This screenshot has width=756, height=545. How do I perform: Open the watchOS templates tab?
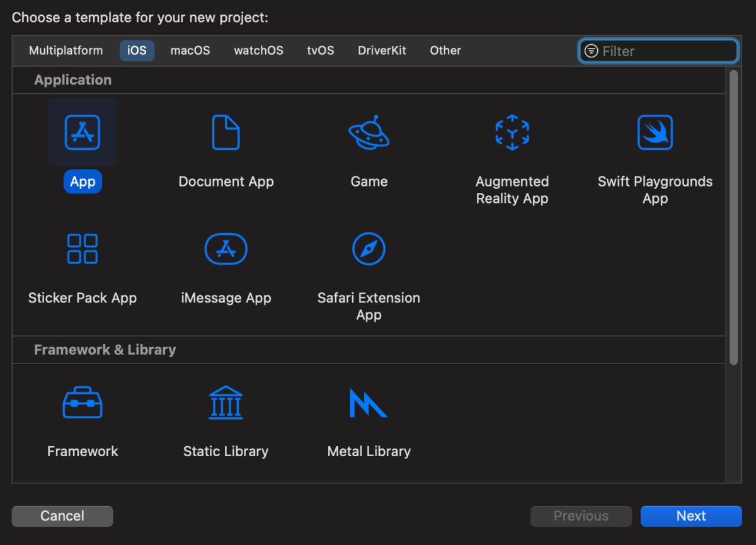pos(259,50)
